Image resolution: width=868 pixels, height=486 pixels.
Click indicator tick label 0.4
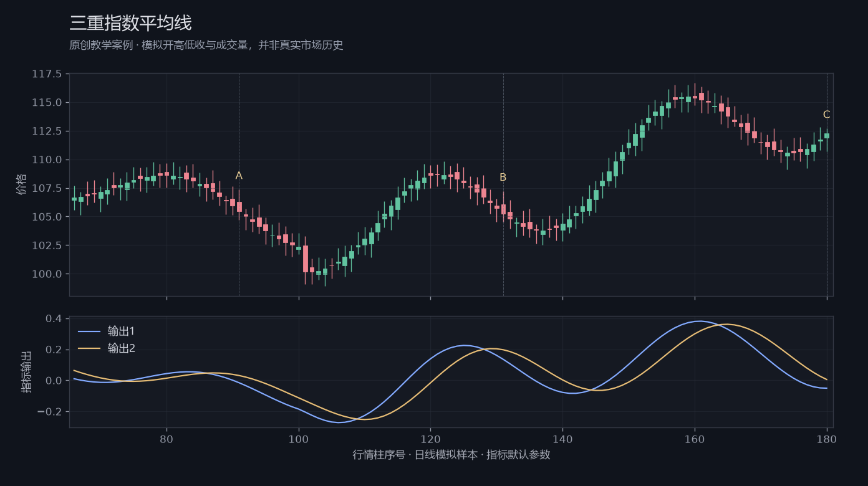click(54, 318)
